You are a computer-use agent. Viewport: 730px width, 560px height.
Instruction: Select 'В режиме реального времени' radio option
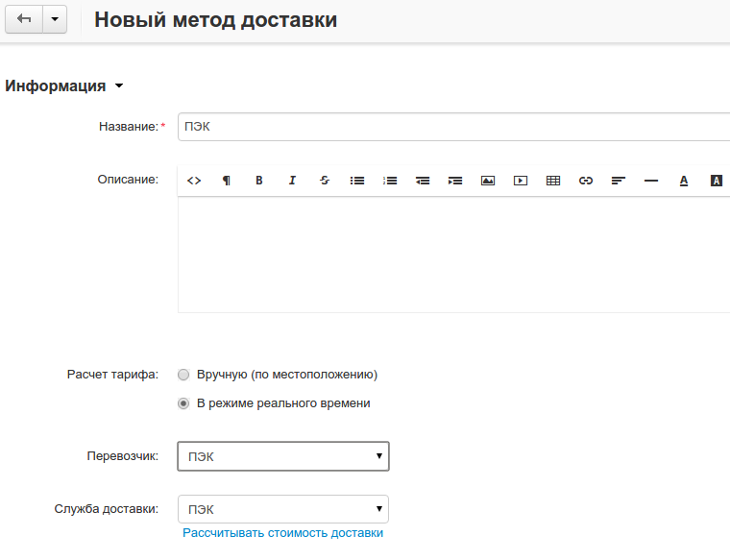coord(184,403)
